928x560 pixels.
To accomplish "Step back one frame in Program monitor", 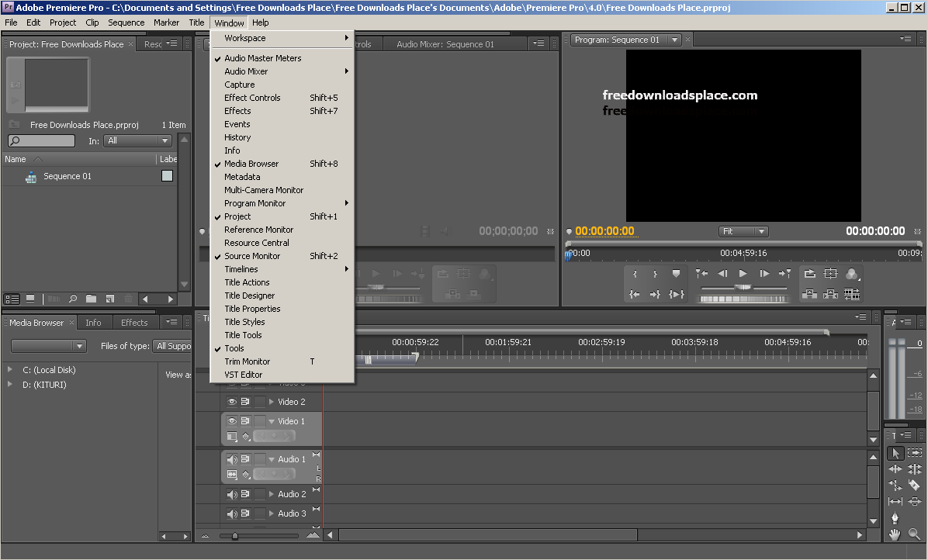I will tap(722, 273).
